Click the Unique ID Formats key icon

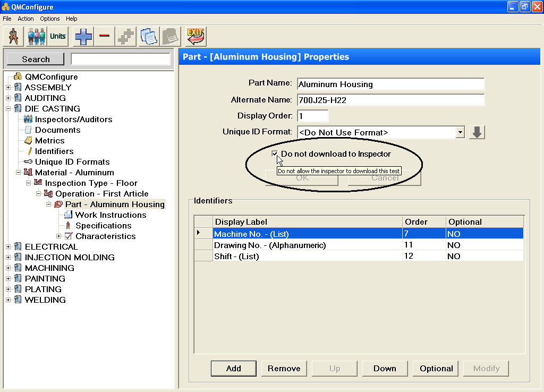[x=28, y=161]
